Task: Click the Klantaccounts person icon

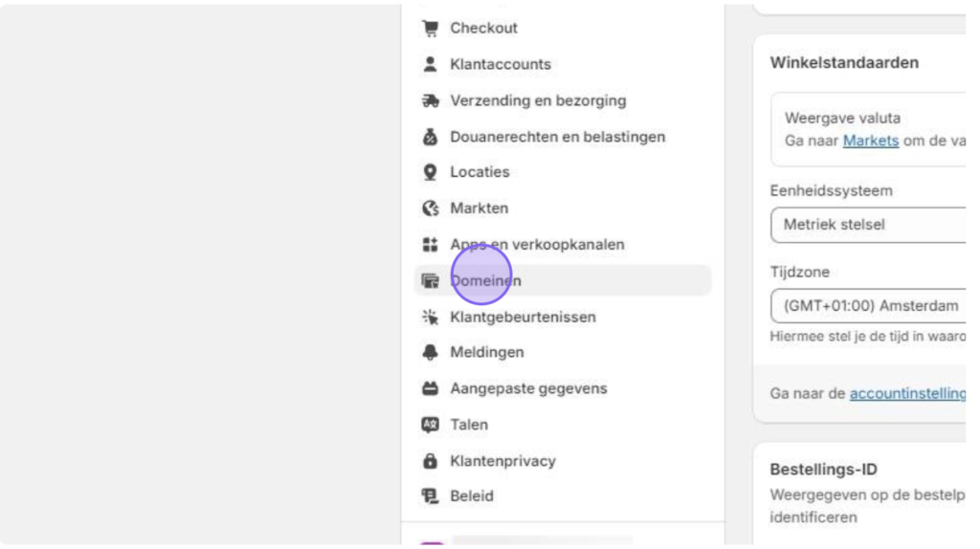Action: click(430, 64)
